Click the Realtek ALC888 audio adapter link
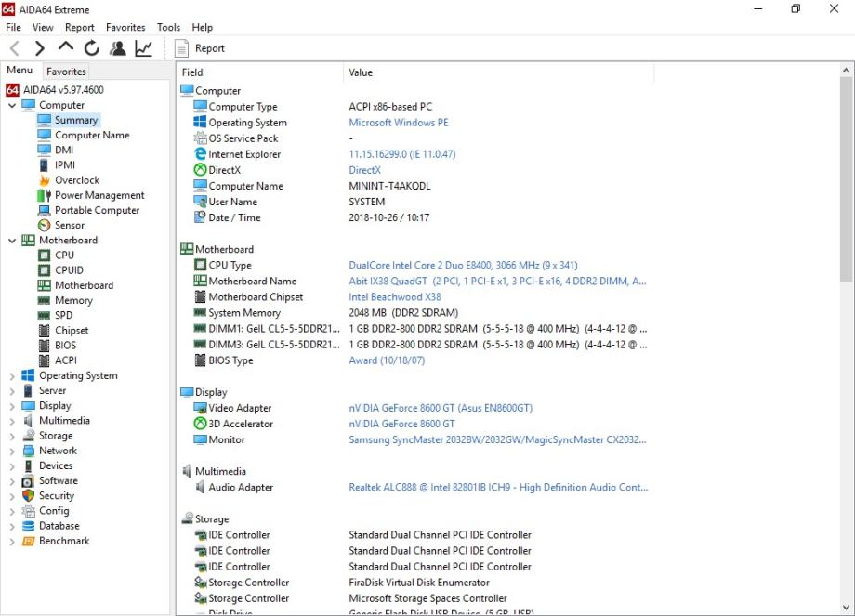 (498, 488)
